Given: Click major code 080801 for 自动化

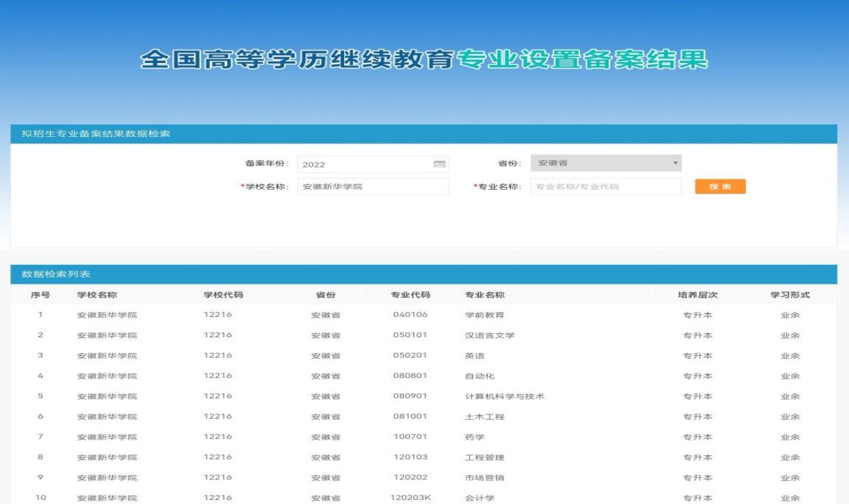Looking at the screenshot, I should point(410,376).
